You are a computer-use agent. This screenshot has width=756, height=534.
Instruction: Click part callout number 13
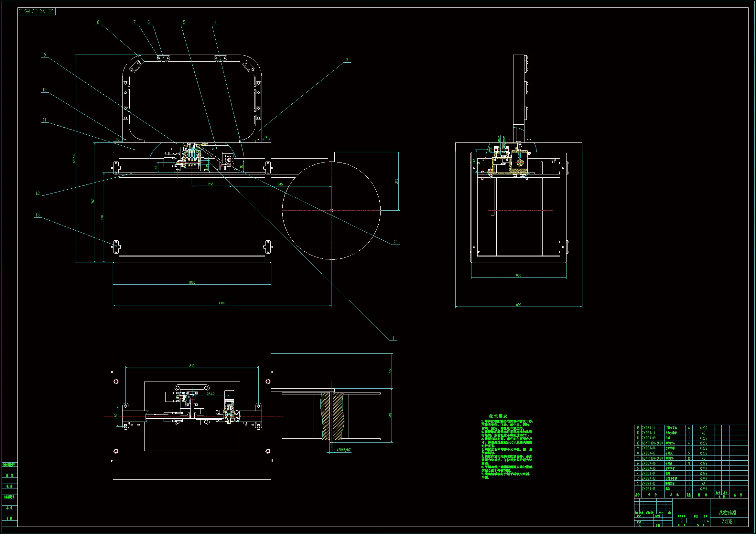tap(38, 215)
